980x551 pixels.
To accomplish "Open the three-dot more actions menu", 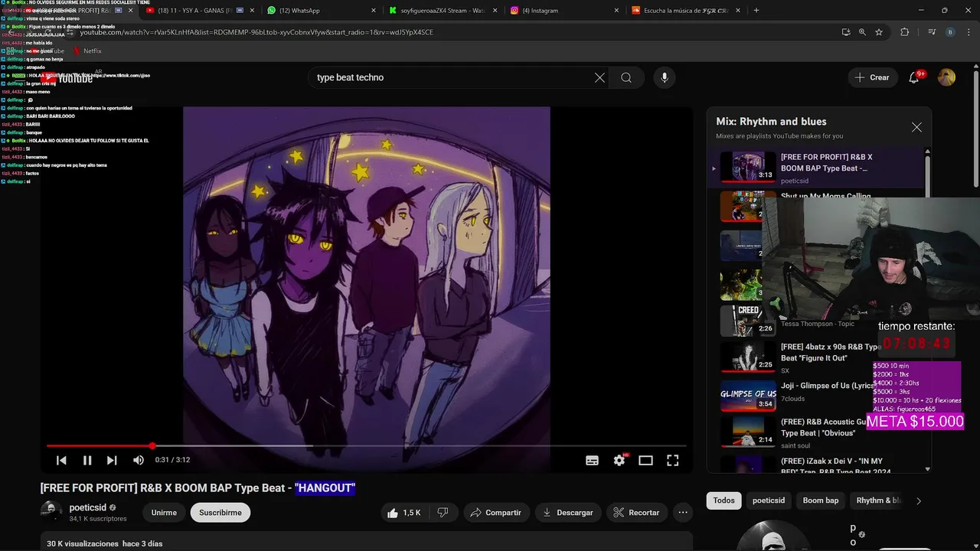I will [x=683, y=513].
